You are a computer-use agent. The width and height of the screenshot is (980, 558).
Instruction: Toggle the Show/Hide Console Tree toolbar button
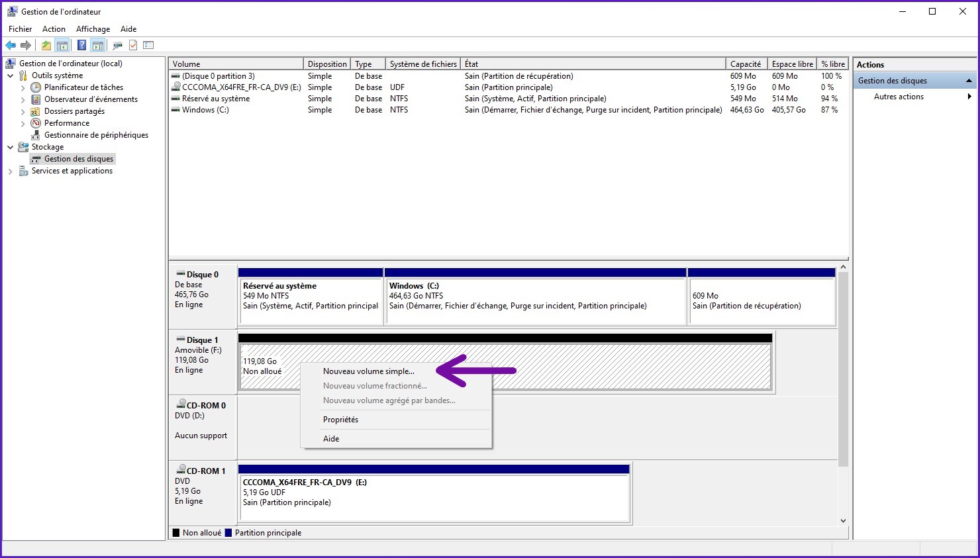(x=62, y=46)
